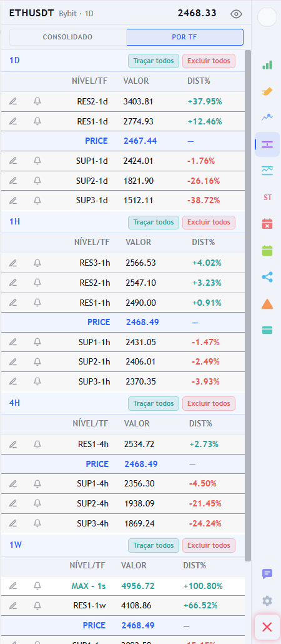281x644 pixels.
Task: Open the yellow pointing hand sidebar icon
Action: pyautogui.click(x=267, y=91)
